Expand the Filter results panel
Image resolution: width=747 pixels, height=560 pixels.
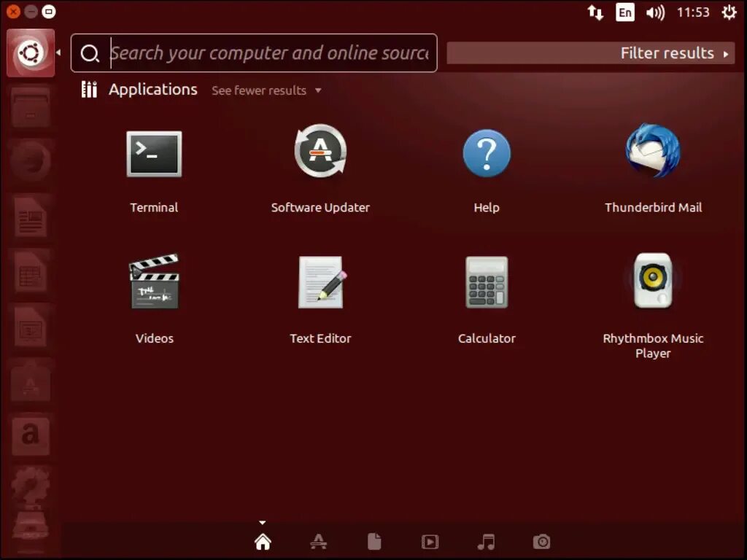[591, 52]
